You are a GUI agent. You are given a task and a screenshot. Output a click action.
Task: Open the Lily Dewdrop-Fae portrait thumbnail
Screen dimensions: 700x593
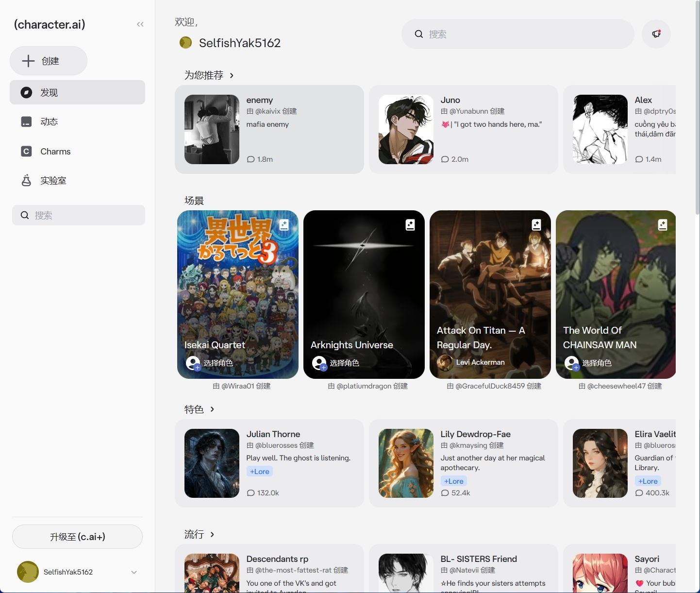(x=406, y=463)
